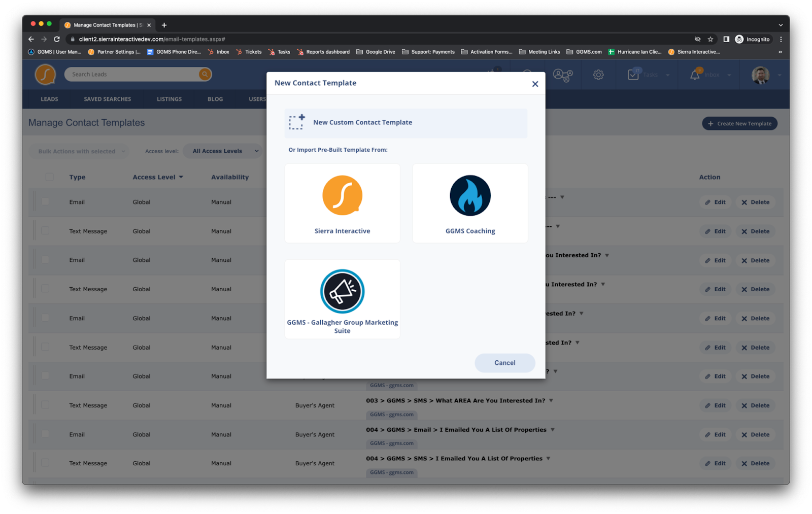Image resolution: width=812 pixels, height=514 pixels.
Task: Expand the profile menu arrow
Action: coord(779,75)
